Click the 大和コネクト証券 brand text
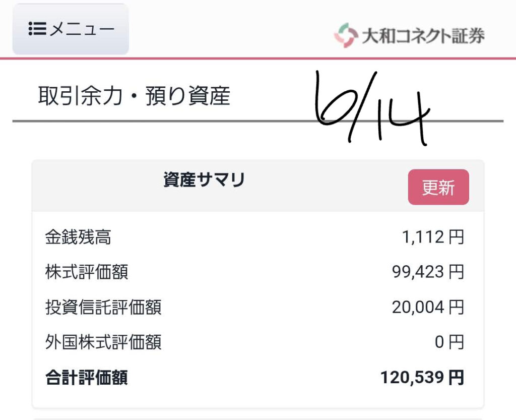The width and height of the screenshot is (516, 420). click(423, 36)
